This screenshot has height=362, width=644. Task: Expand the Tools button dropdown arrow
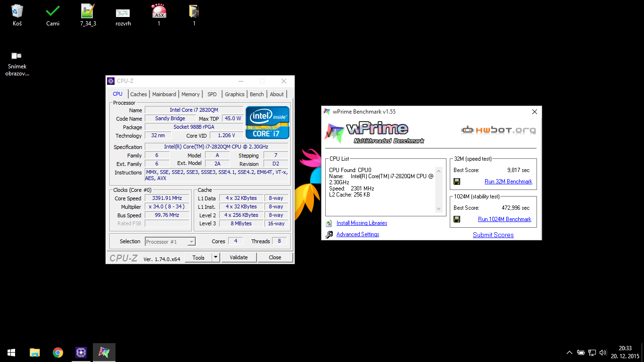(x=215, y=257)
